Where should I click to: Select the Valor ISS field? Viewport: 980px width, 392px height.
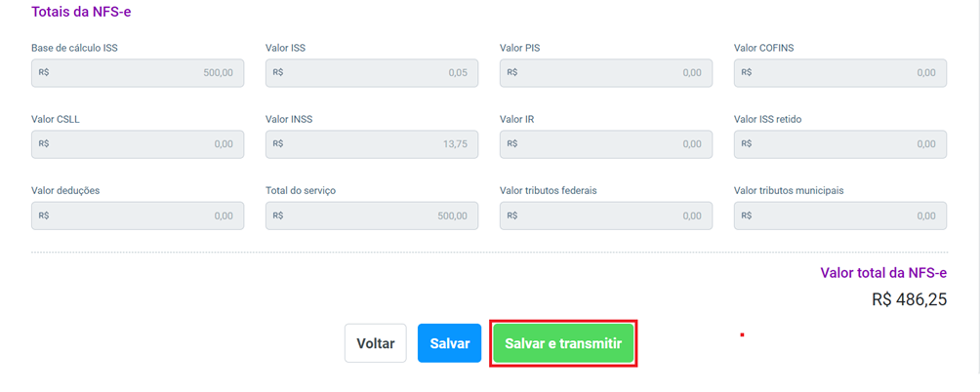click(x=372, y=73)
